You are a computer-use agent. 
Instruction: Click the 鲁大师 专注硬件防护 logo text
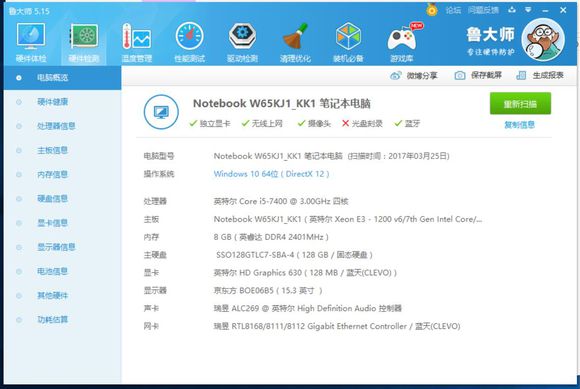pos(490,41)
